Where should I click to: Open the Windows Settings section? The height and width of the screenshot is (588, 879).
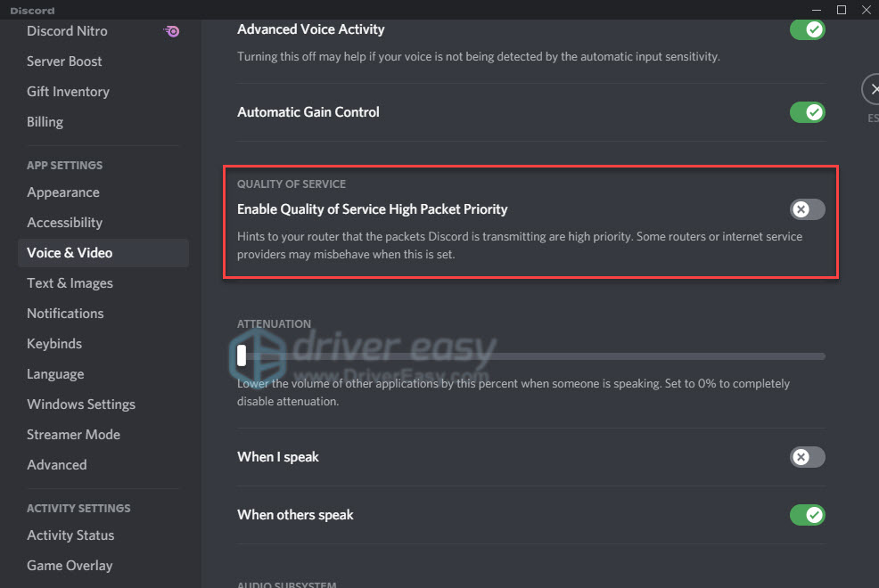tap(80, 404)
